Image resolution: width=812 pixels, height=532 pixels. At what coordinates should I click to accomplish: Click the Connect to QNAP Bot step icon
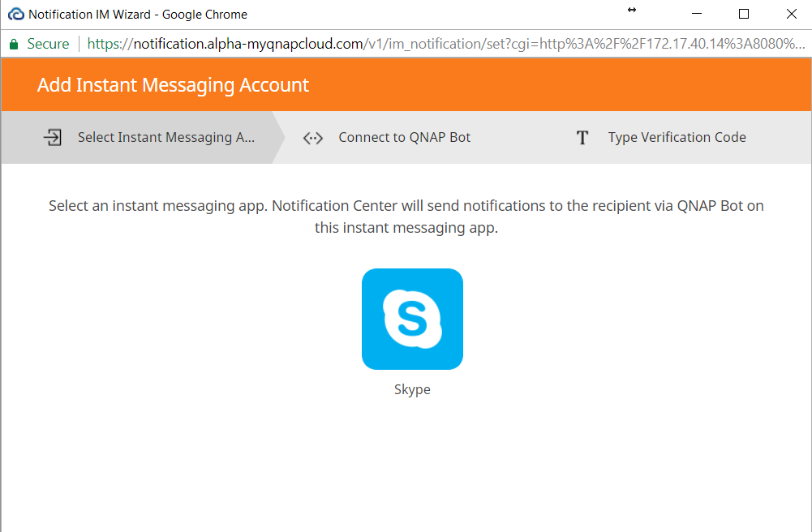click(312, 138)
